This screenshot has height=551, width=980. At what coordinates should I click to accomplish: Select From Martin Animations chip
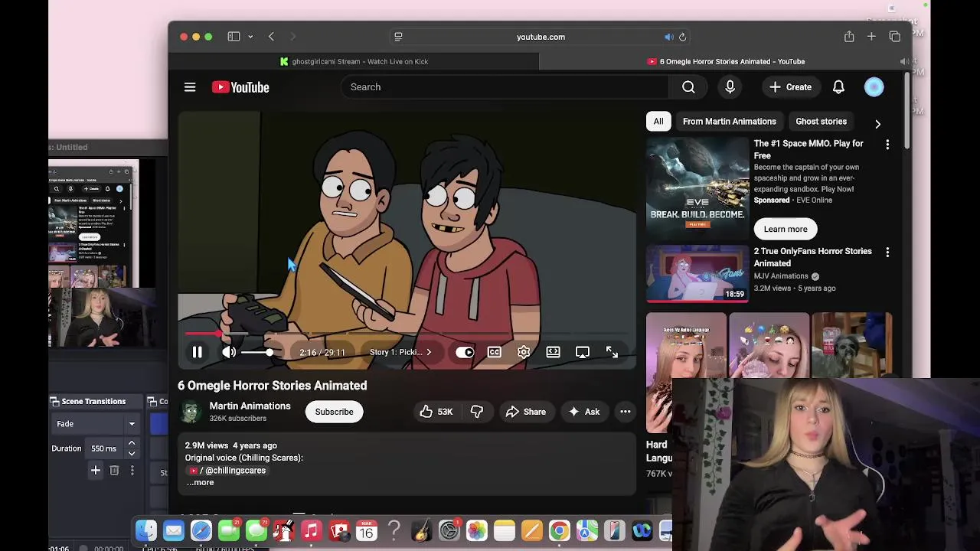coord(730,121)
